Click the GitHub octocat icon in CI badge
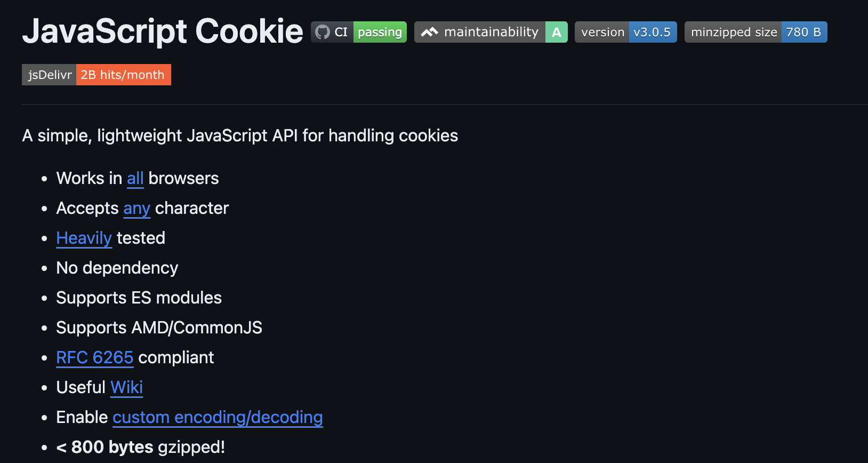The width and height of the screenshot is (868, 463). [x=323, y=32]
